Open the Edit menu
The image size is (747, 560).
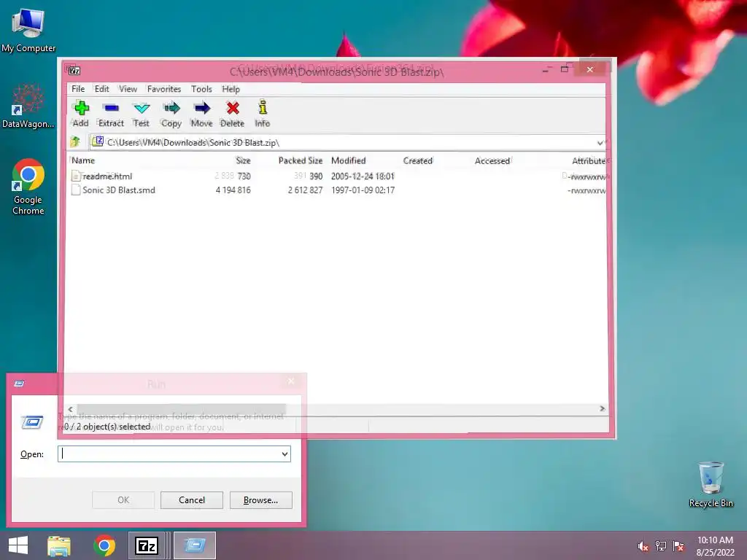click(101, 89)
